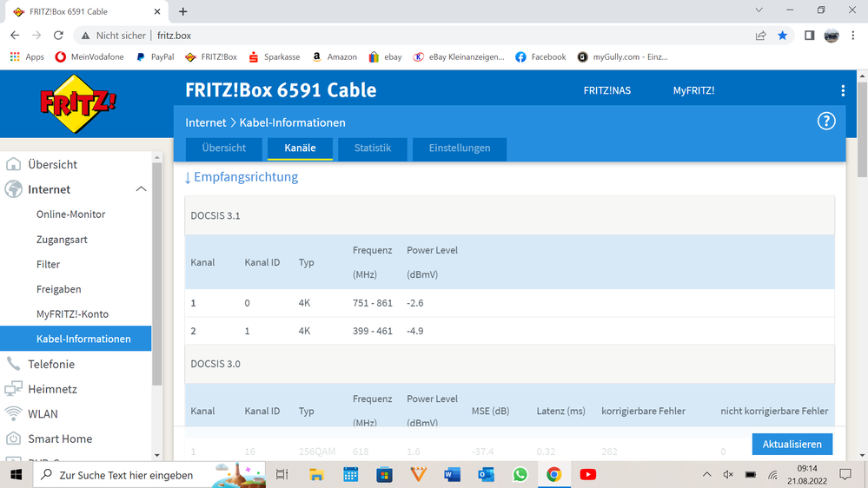The height and width of the screenshot is (488, 868).
Task: Switch to the Statistik tab
Action: [x=373, y=148]
